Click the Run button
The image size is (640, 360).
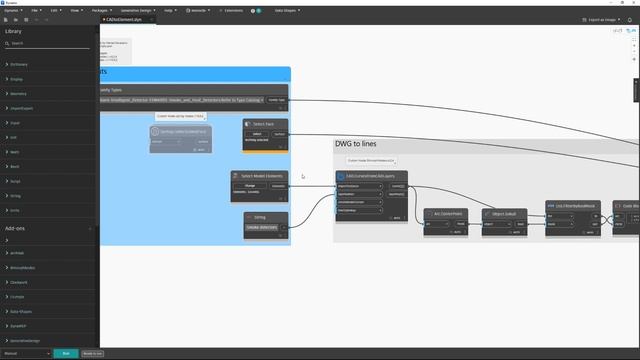66,353
